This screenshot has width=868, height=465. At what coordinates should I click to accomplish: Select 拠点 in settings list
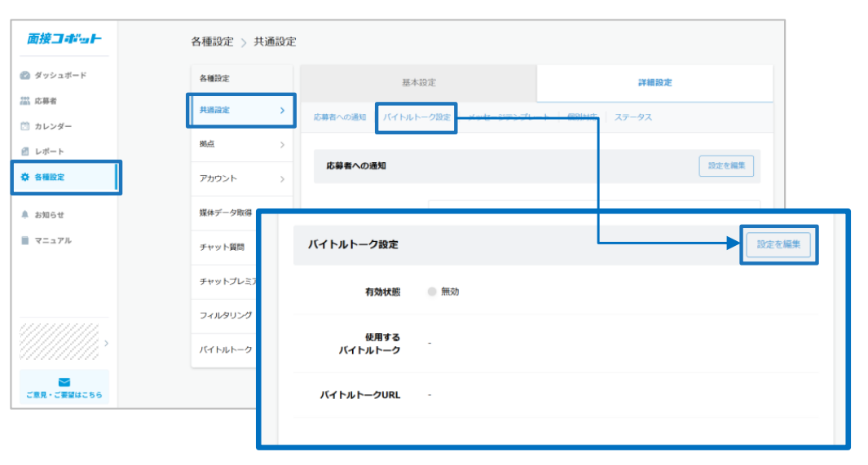(x=241, y=144)
